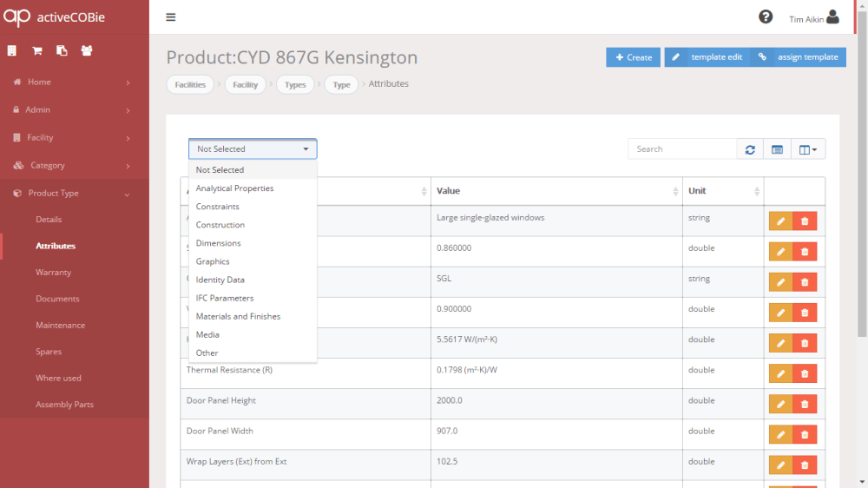Screen dimensions: 868x488
Task: Open the columns visibility dropdown
Action: (x=808, y=149)
